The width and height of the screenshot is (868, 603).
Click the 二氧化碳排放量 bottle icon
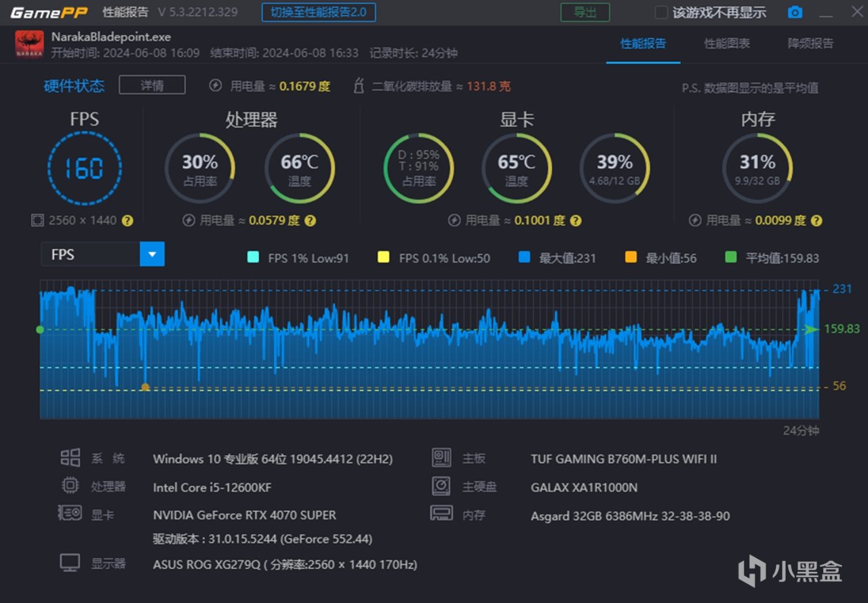pyautogui.click(x=359, y=85)
